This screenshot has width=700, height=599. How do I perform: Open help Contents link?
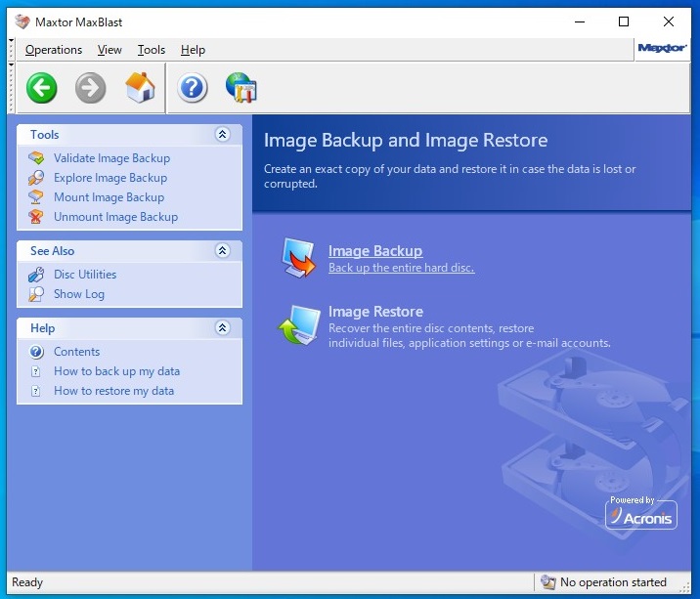click(x=77, y=352)
